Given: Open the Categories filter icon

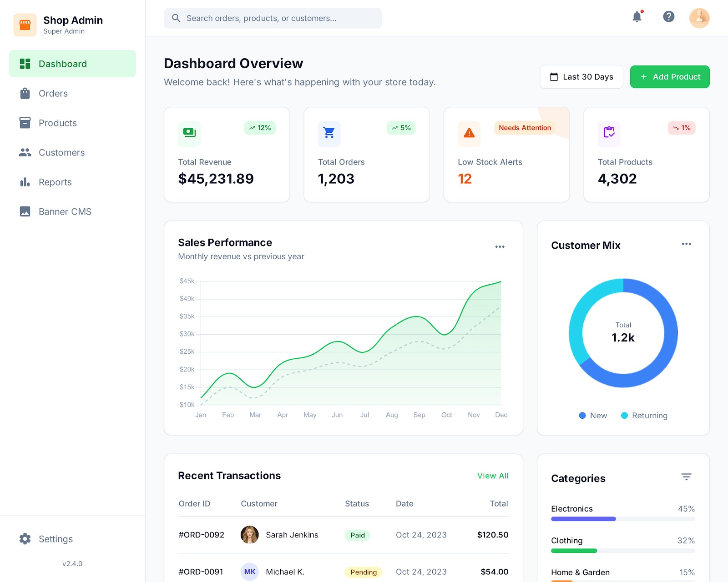Looking at the screenshot, I should pos(686,477).
